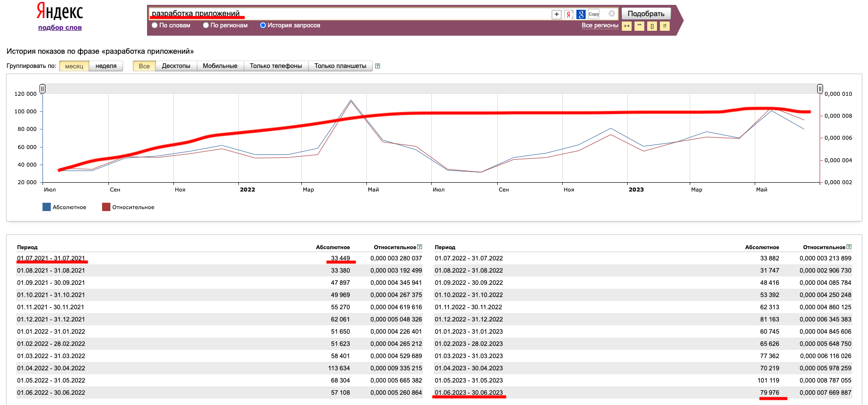
Task: Open the 'Все регионы' region selector
Action: click(x=600, y=25)
